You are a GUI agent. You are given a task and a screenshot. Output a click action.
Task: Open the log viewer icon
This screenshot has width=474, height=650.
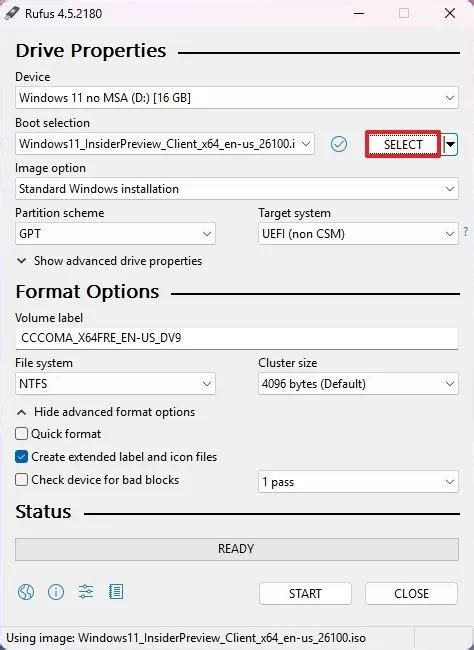point(116,592)
